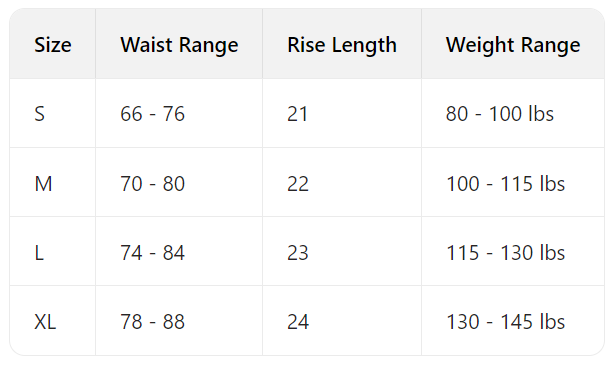Click the Weight Range column header
Screen dimensions: 614x367
pyautogui.click(x=513, y=44)
